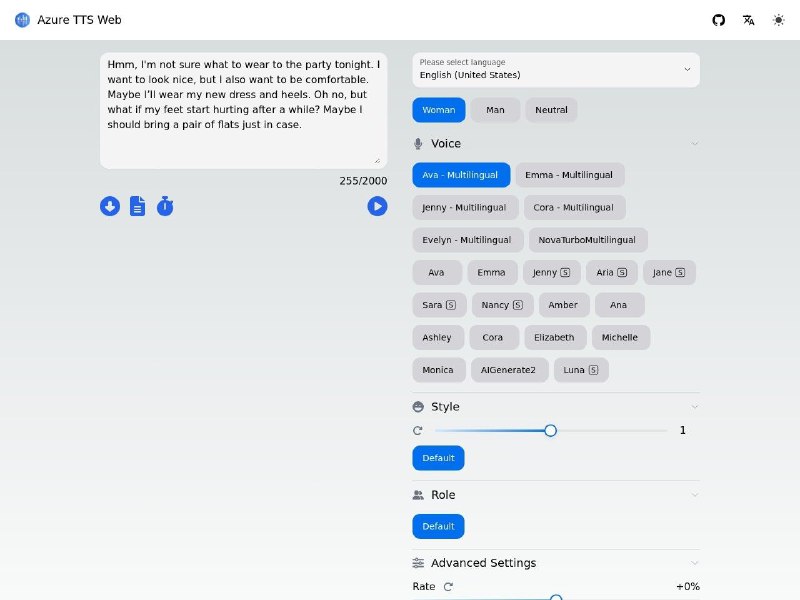The width and height of the screenshot is (800, 600).
Task: Pick the plain Cora voice
Action: pos(493,337)
